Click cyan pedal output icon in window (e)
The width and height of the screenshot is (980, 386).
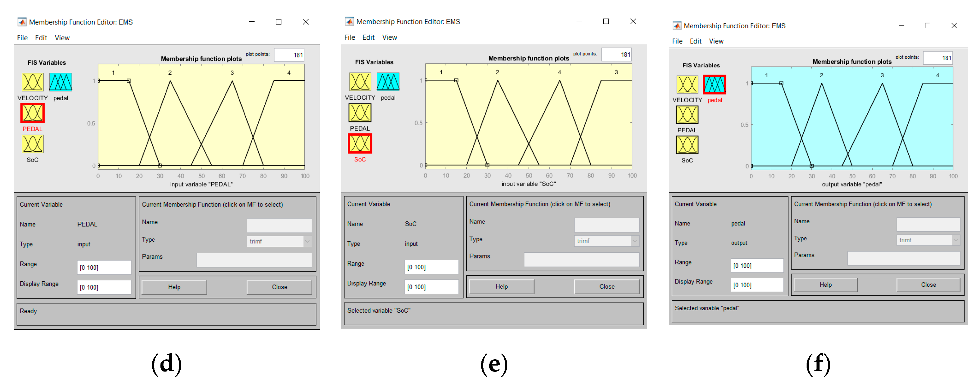tap(388, 82)
